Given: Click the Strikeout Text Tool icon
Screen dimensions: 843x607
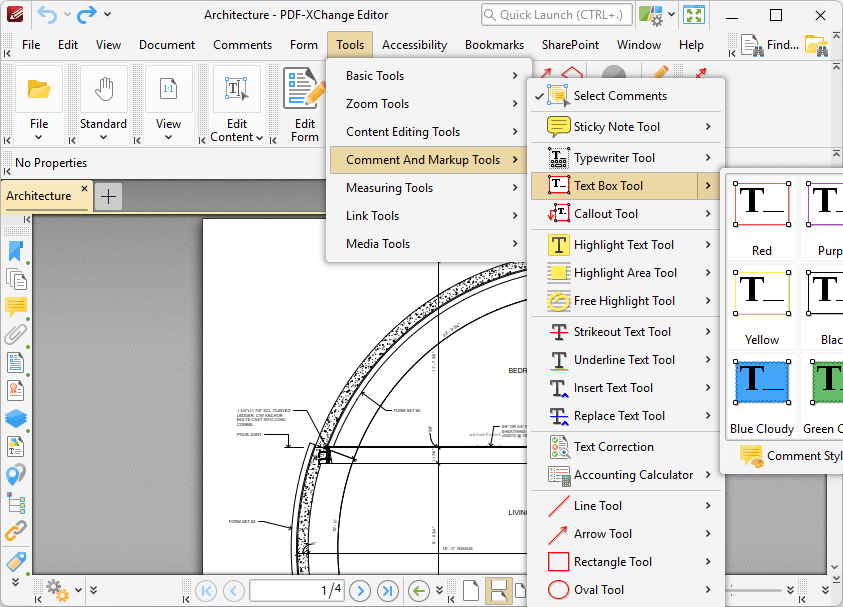Looking at the screenshot, I should pos(559,332).
